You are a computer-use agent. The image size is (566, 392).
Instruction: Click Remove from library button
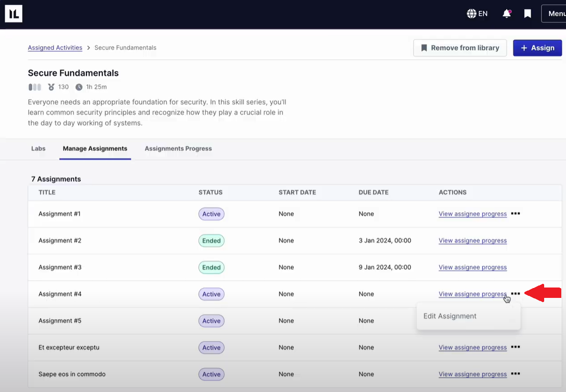pyautogui.click(x=459, y=48)
